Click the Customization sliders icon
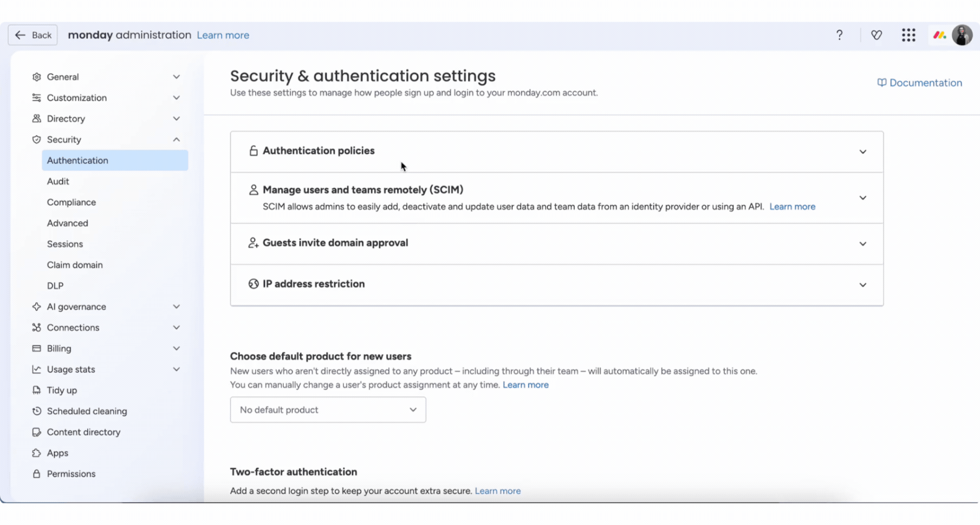Image resolution: width=980 pixels, height=525 pixels. click(36, 98)
